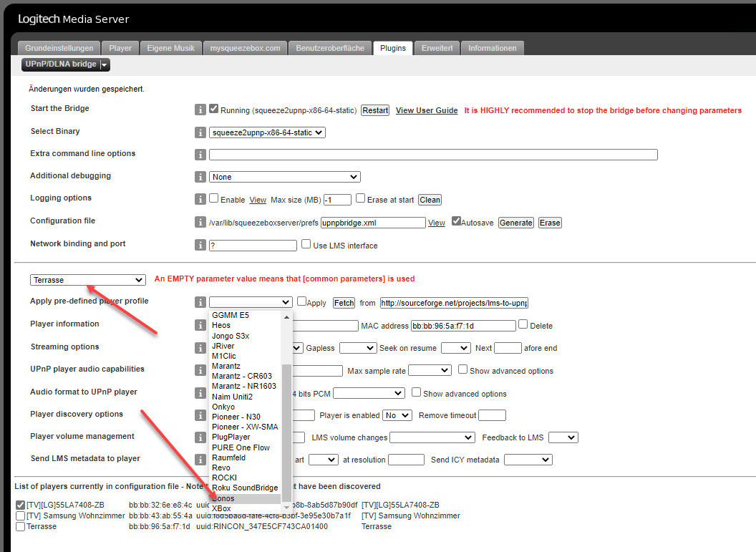Open the Informationen tab
This screenshot has width=756, height=552.
coord(493,48)
